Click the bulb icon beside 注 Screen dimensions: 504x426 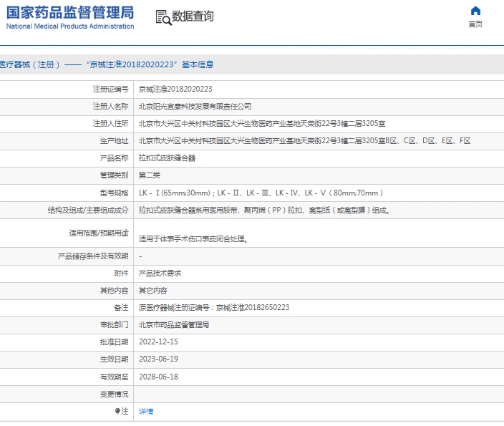[117, 411]
